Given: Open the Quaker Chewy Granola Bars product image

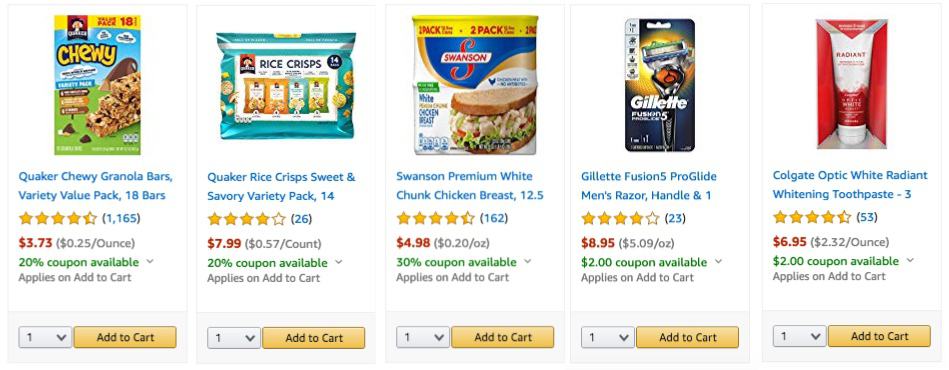Looking at the screenshot, I should (97, 85).
